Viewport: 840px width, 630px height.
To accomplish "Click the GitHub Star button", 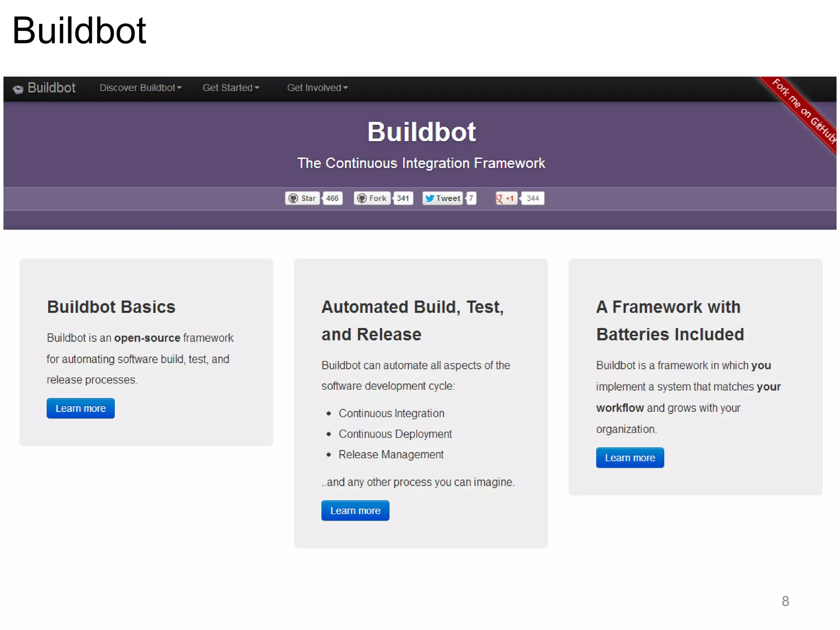I will [302, 198].
